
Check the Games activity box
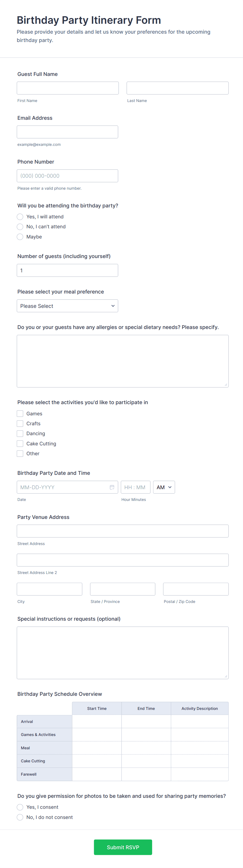(20, 414)
